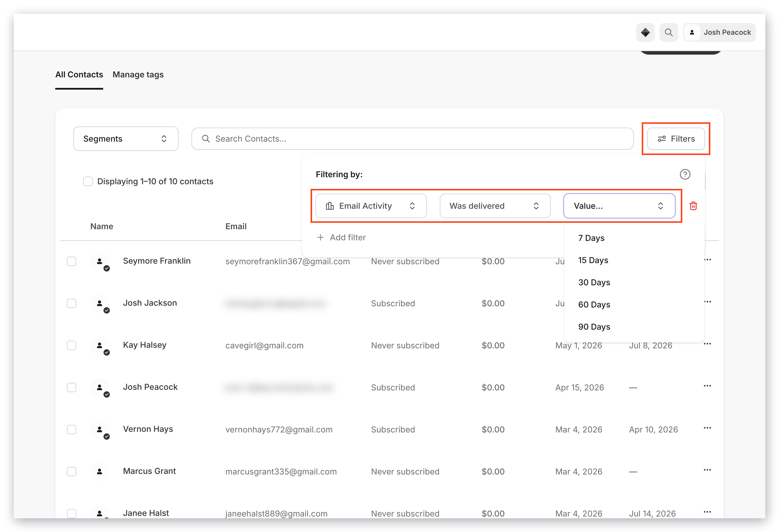Open Janee Halst contact name
The image size is (779, 532).
(146, 513)
